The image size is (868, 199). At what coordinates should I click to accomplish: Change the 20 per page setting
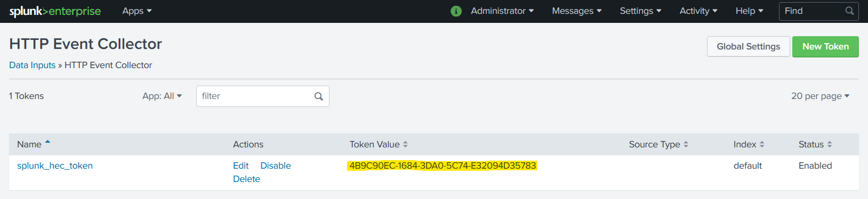[x=820, y=96]
